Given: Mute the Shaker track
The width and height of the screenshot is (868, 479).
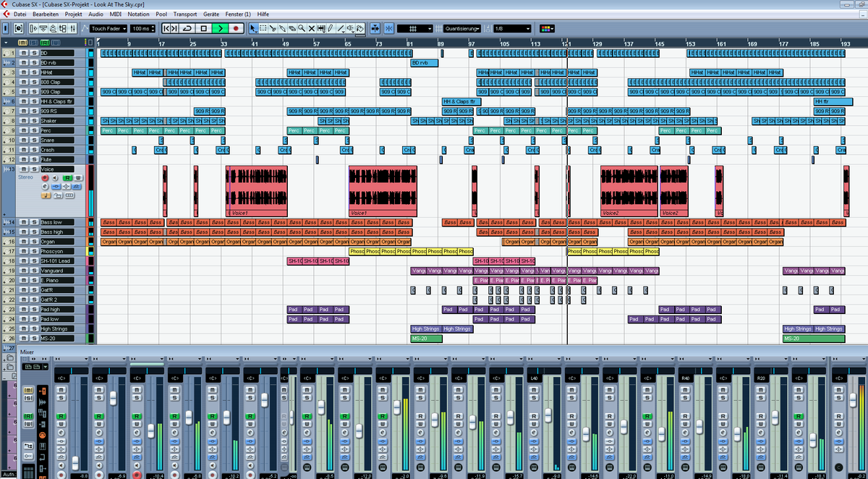Looking at the screenshot, I should pos(24,121).
